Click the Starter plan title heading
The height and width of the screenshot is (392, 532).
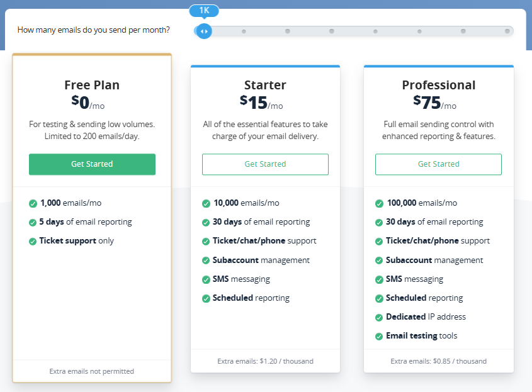click(x=265, y=85)
